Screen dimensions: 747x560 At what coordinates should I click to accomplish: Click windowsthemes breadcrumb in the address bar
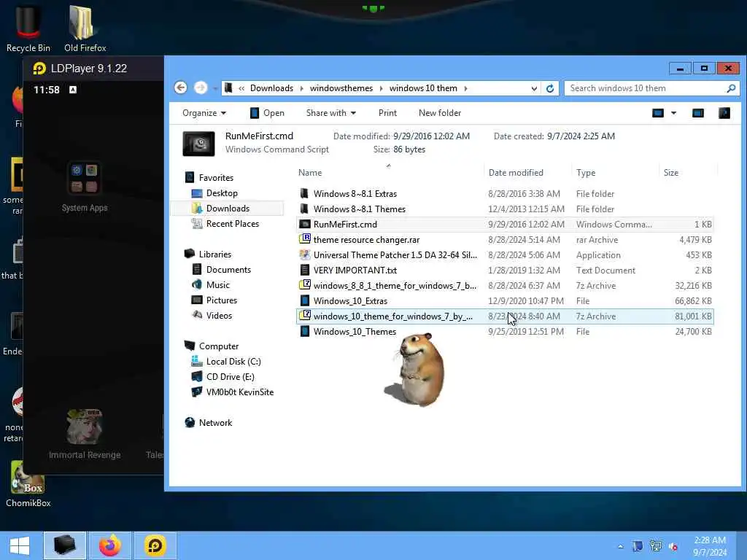[341, 88]
